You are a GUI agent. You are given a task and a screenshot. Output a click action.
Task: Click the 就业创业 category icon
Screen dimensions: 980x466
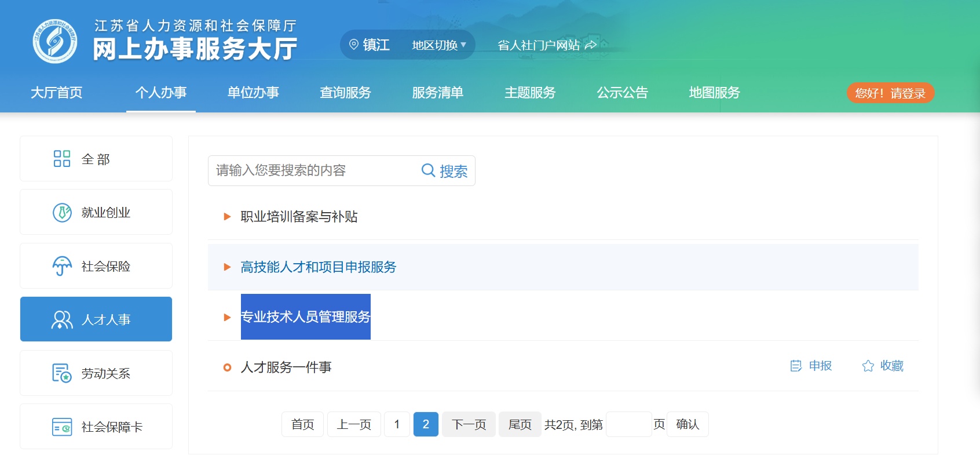click(x=62, y=213)
